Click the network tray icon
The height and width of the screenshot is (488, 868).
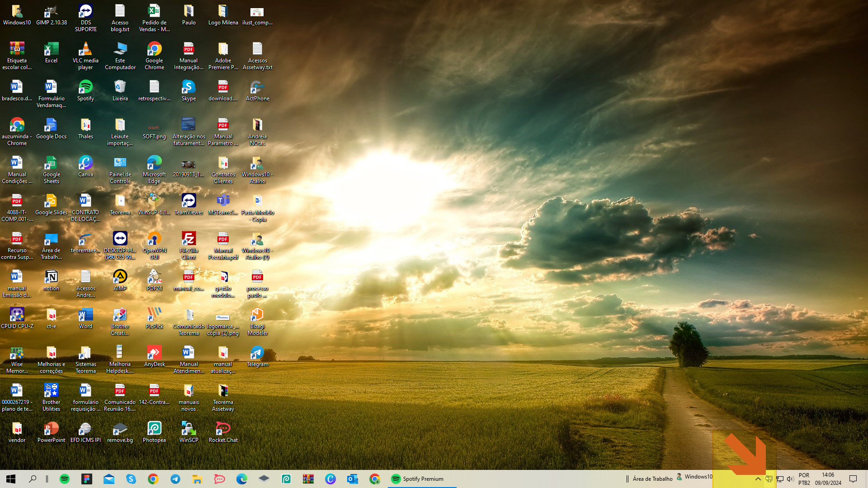click(x=780, y=479)
